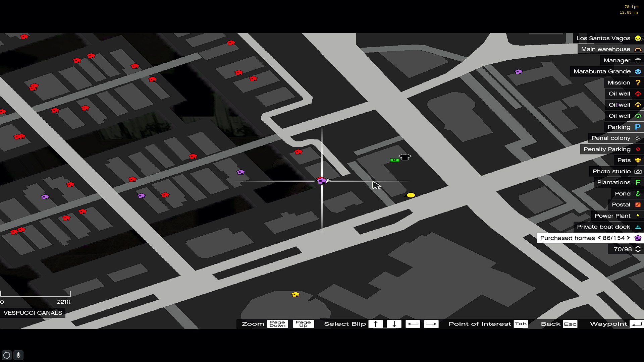Click the Esc Back key
Viewport: 644px width, 362px height.
pos(570,324)
